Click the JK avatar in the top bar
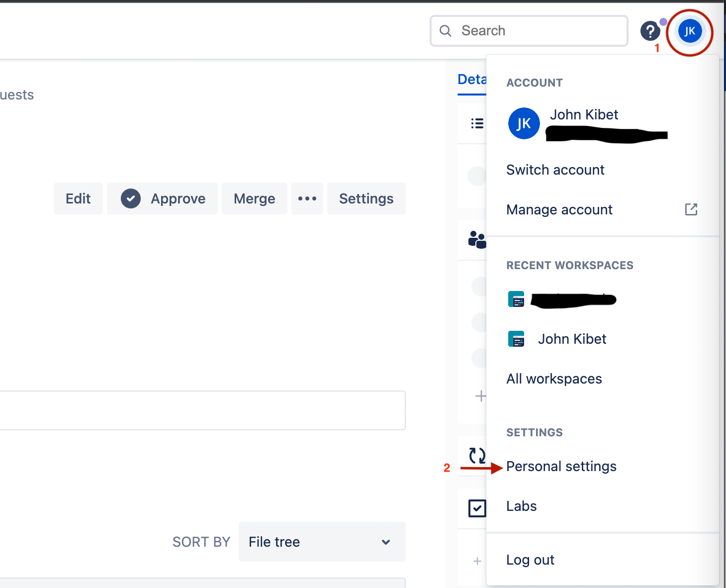Screen dimensions: 726x588 pyautogui.click(x=690, y=31)
